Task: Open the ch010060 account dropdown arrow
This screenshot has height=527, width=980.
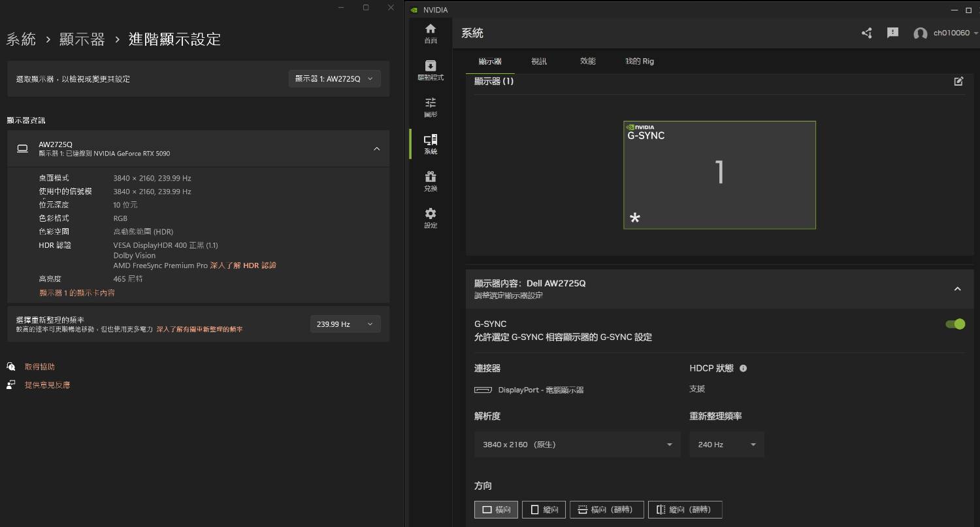Action: [975, 33]
